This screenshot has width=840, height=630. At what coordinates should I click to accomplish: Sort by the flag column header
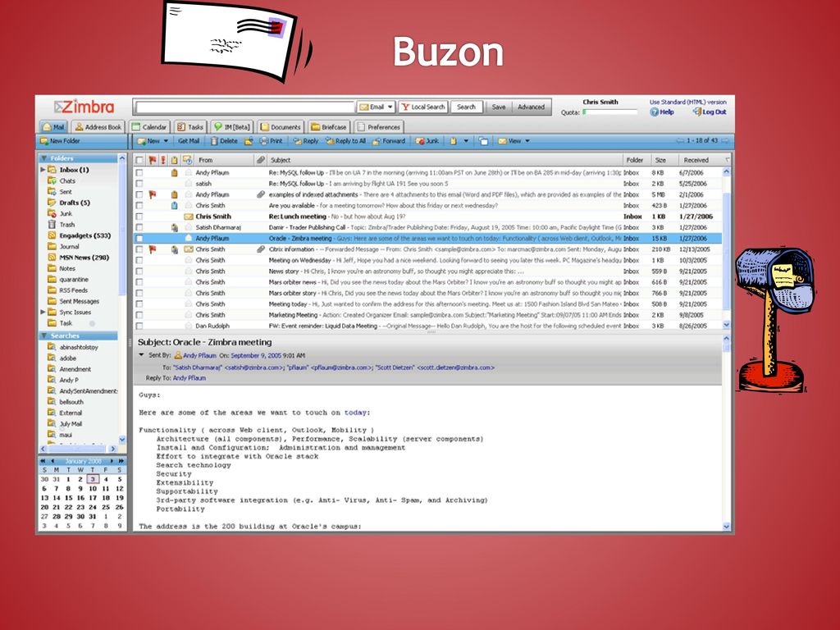[x=152, y=160]
